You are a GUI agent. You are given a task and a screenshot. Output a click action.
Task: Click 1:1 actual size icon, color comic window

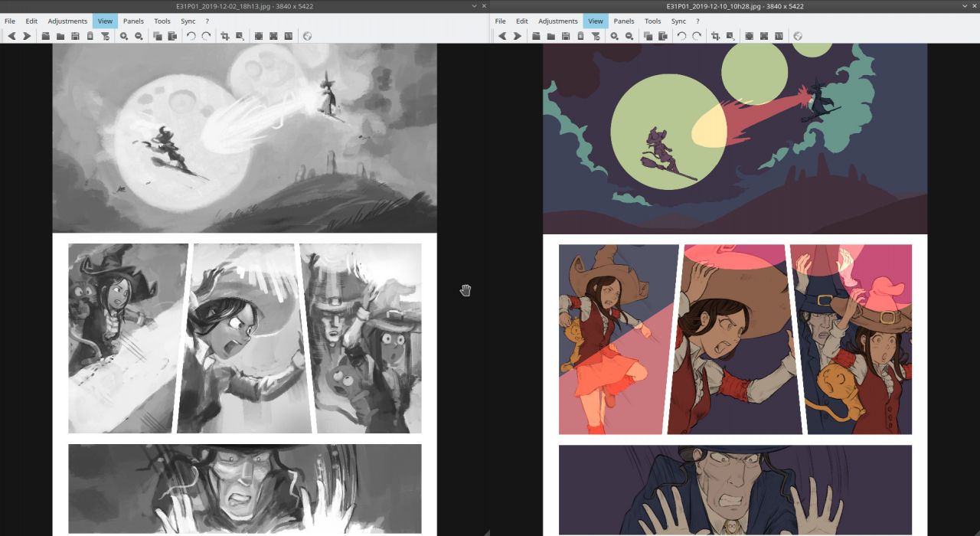[x=779, y=36]
